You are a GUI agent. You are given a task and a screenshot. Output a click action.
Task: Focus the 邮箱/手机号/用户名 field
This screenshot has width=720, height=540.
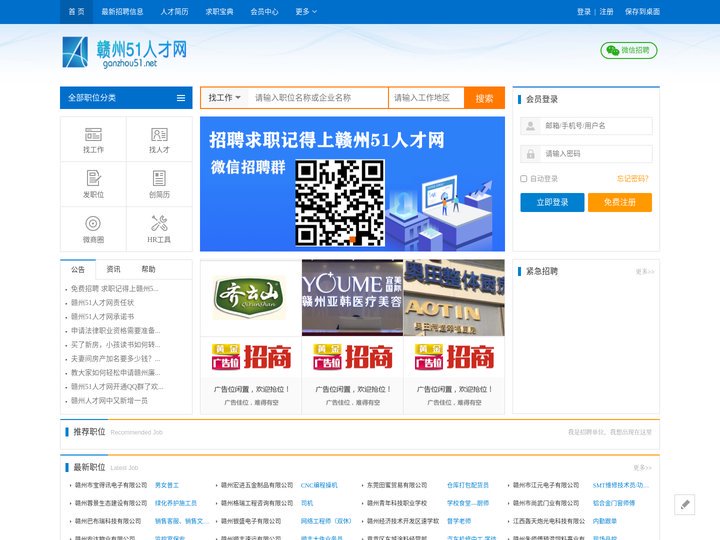point(596,126)
